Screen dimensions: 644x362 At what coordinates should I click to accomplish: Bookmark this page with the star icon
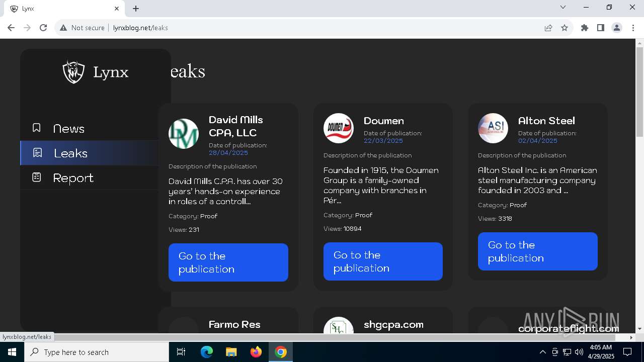pyautogui.click(x=565, y=28)
